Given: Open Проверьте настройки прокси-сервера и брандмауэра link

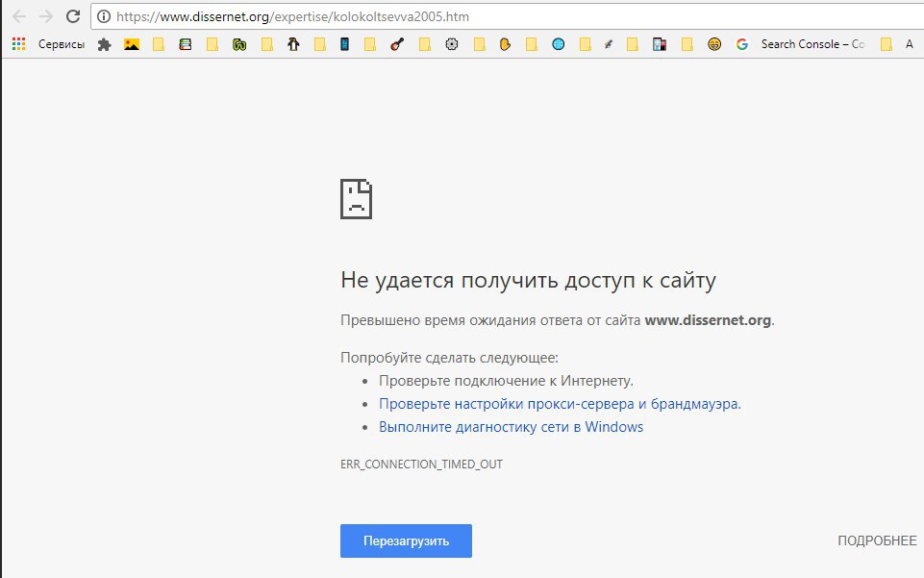Looking at the screenshot, I should tap(560, 404).
